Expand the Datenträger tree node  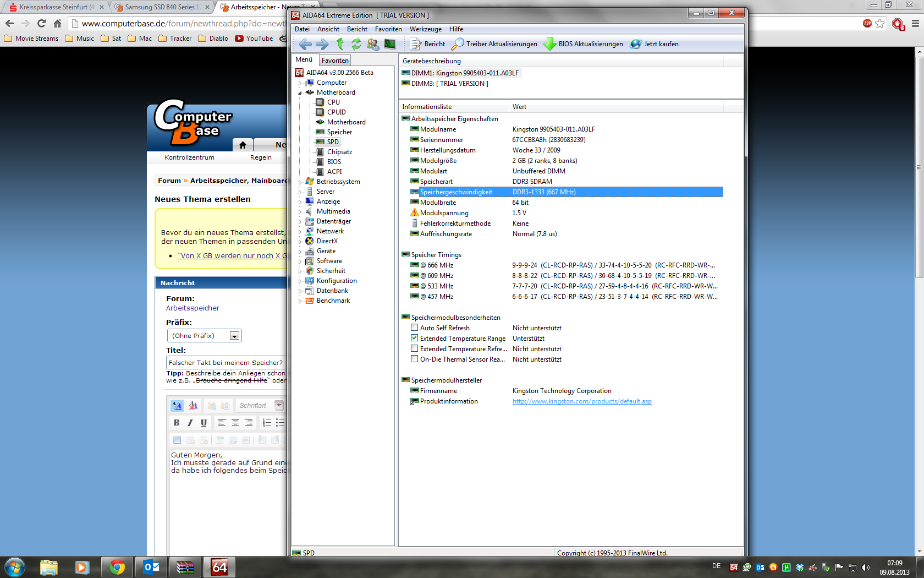(300, 222)
